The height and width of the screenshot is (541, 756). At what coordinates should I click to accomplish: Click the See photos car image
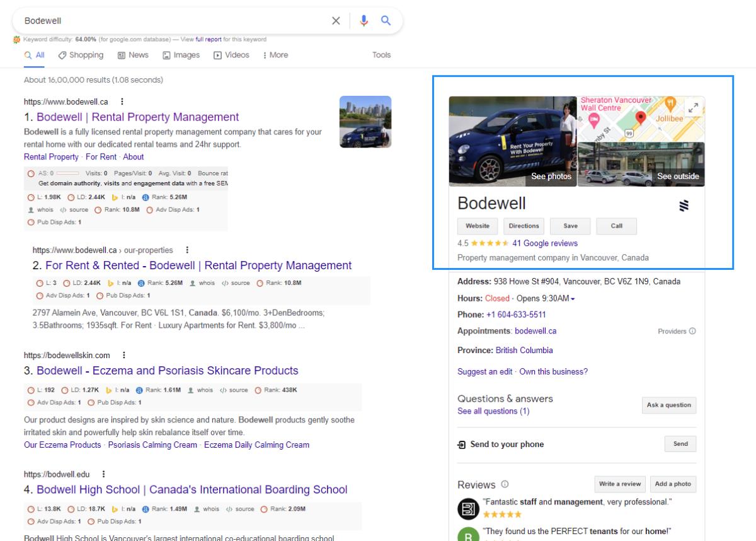(x=513, y=141)
